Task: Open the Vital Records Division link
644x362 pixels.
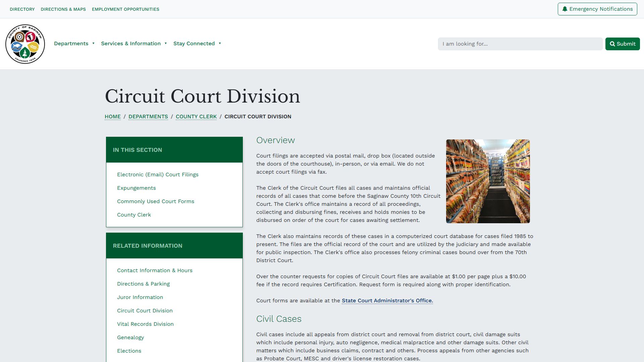Action: pos(145,324)
